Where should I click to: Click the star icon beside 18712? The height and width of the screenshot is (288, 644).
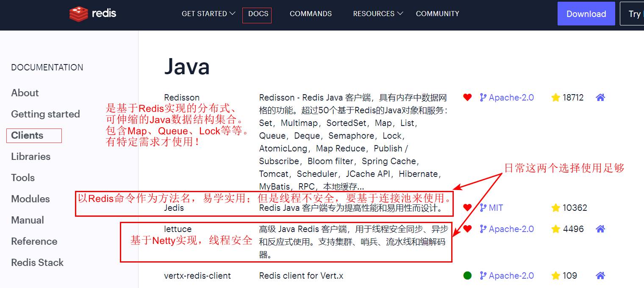[555, 98]
